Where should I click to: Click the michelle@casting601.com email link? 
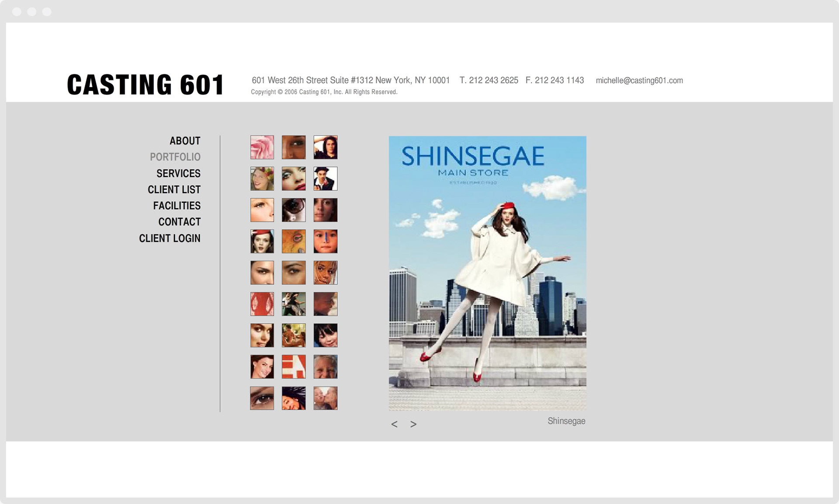click(x=639, y=80)
